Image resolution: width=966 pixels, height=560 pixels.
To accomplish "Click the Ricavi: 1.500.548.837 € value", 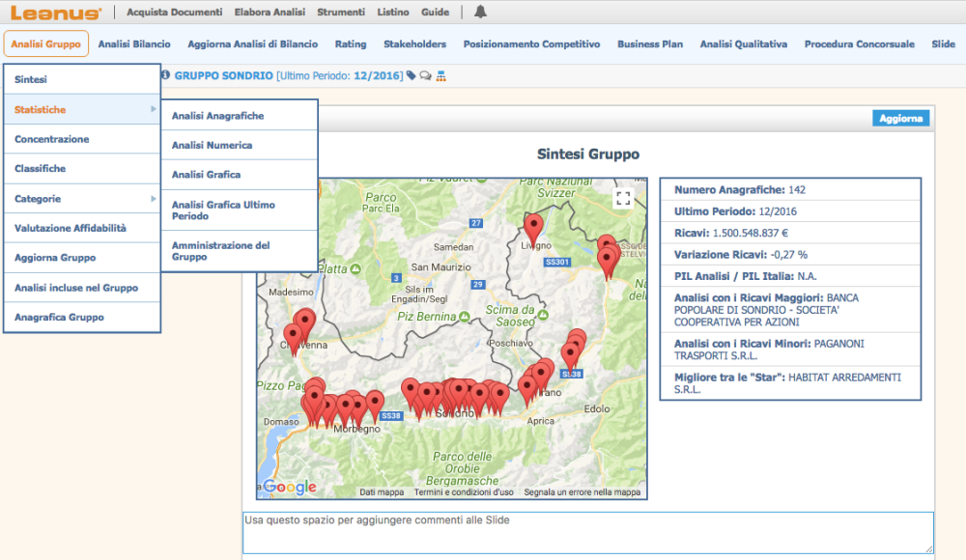I will point(751,233).
